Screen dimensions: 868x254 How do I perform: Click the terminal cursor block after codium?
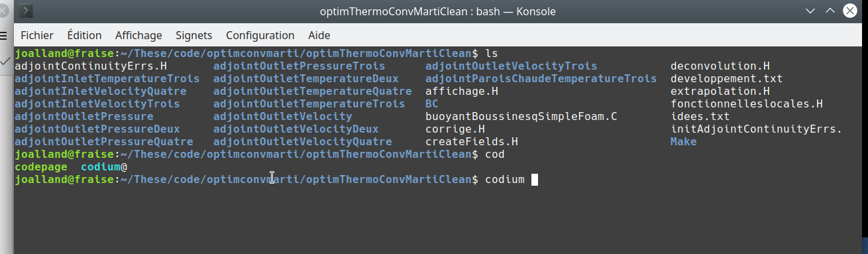[535, 180]
